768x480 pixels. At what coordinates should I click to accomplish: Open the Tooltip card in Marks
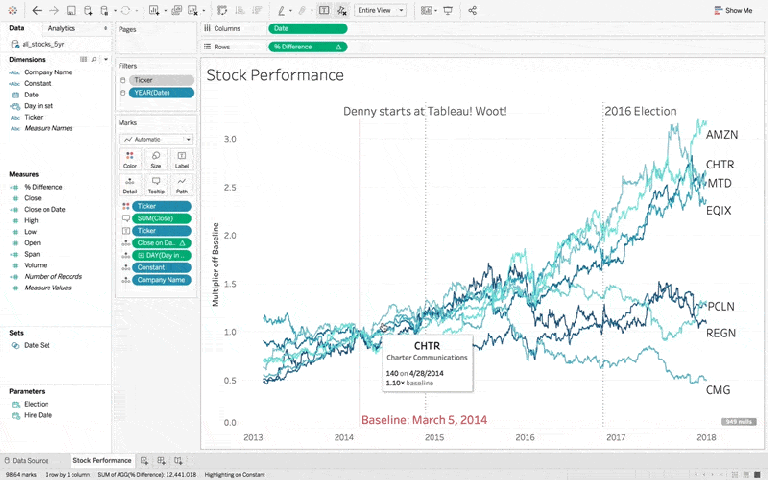pyautogui.click(x=156, y=185)
